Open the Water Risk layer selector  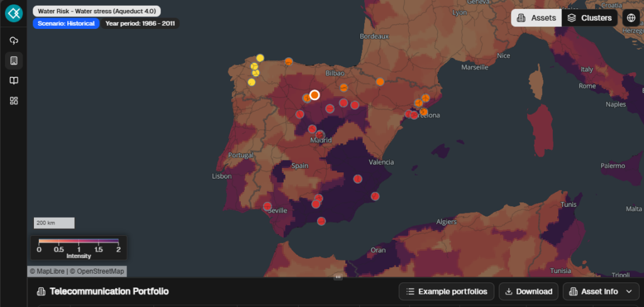click(96, 11)
